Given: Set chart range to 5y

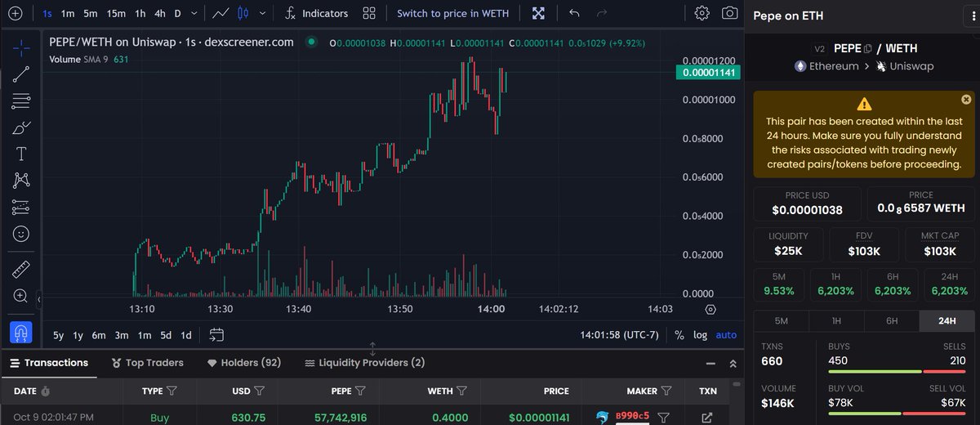Looking at the screenshot, I should click(x=59, y=335).
